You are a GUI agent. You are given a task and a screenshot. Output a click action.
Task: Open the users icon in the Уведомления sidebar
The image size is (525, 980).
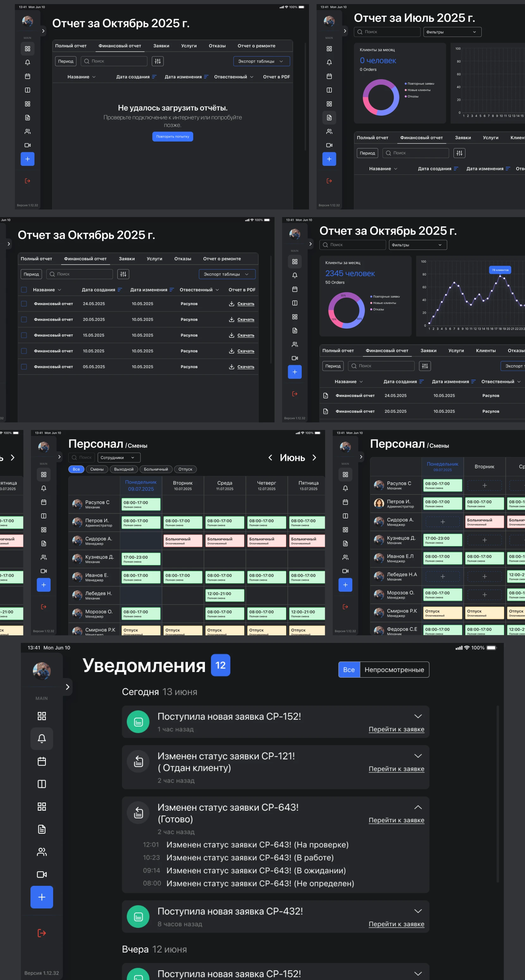[41, 852]
